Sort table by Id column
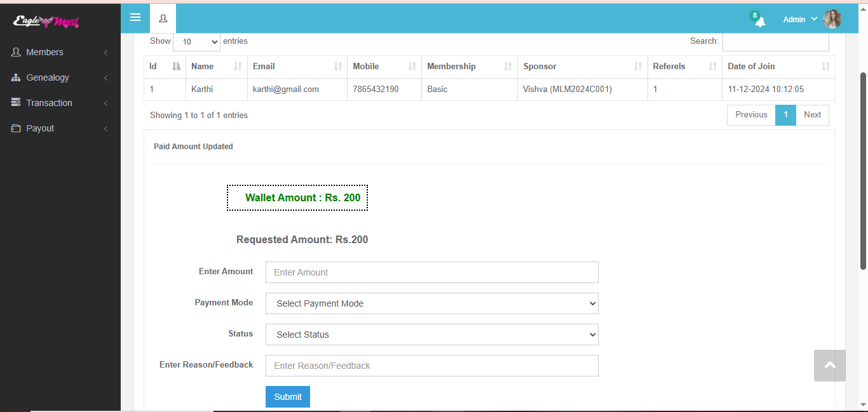The image size is (868, 412). pyautogui.click(x=165, y=67)
